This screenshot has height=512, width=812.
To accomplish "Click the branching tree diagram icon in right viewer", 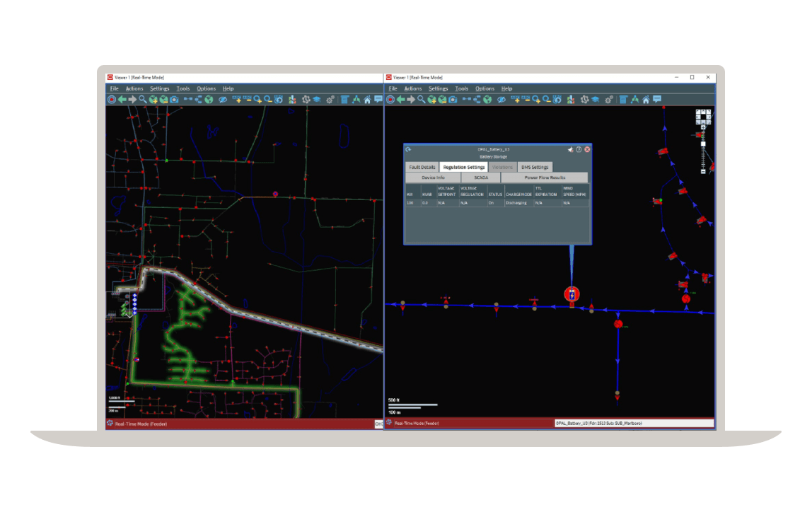I will pos(477,100).
